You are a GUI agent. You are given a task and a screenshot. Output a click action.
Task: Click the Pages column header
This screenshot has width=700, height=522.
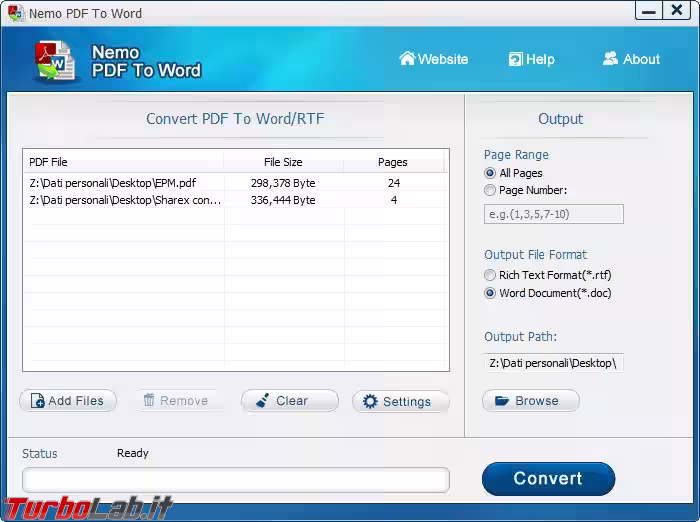pos(393,162)
